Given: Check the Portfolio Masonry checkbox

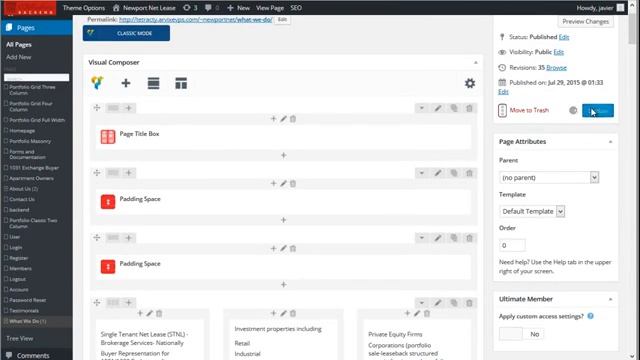Looking at the screenshot, I should pyautogui.click(x=6, y=141).
